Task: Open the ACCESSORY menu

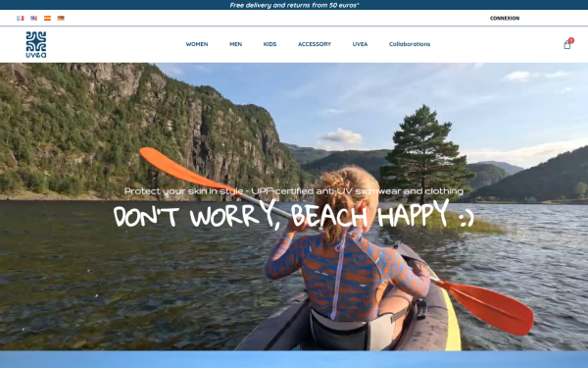Action: point(315,44)
